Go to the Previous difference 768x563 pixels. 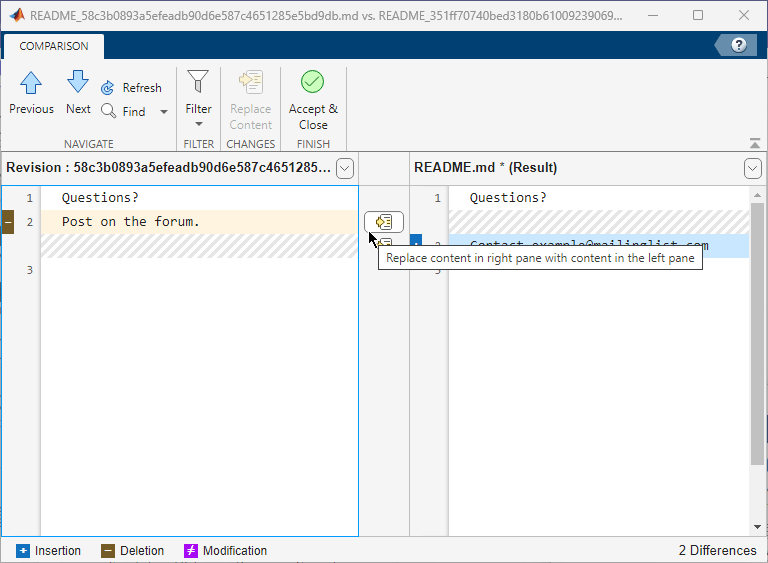point(31,83)
